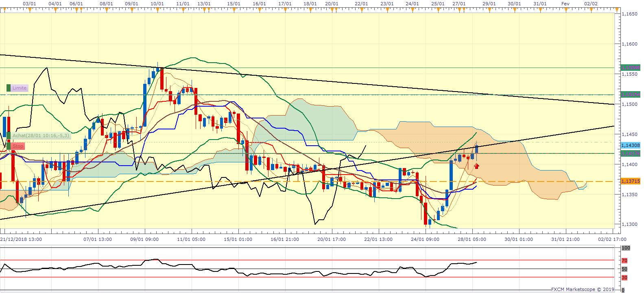Click the 07/01 13:00 time label

click(98, 239)
